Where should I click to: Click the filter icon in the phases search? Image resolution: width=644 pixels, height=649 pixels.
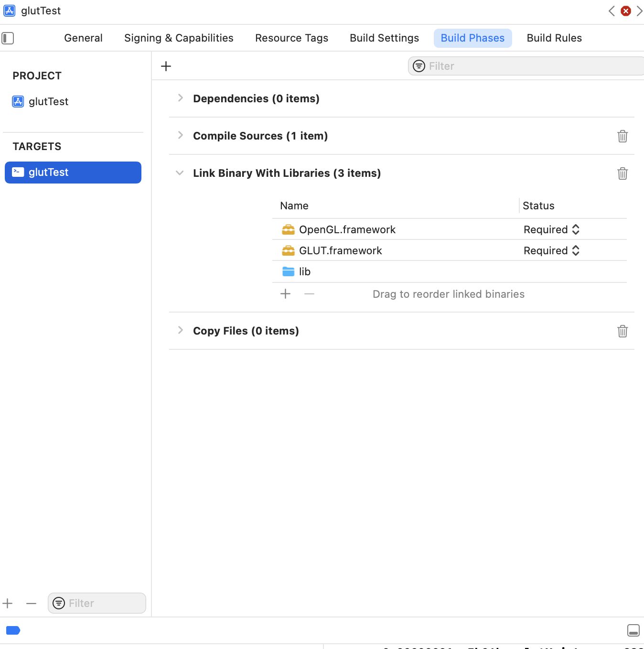point(419,66)
